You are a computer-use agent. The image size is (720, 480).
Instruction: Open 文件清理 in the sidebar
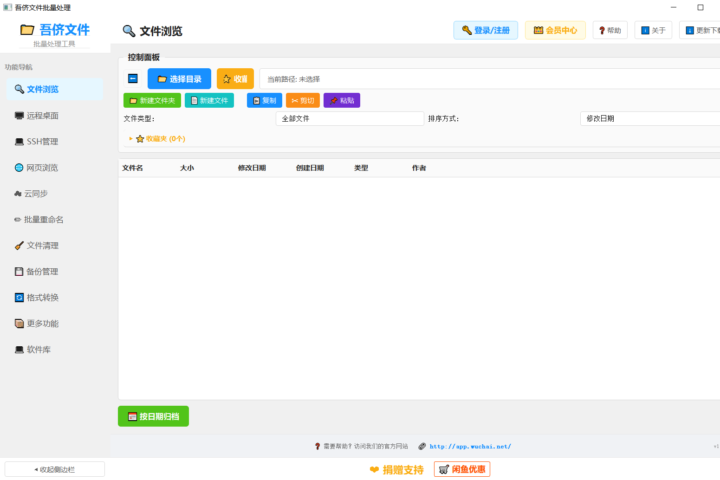pos(55,245)
